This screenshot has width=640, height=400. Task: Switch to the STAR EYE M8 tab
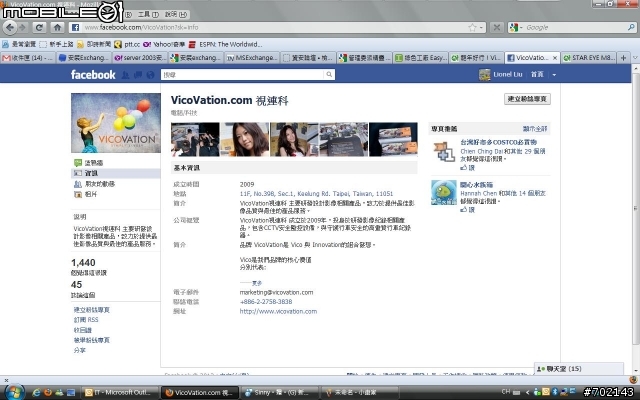coord(588,58)
